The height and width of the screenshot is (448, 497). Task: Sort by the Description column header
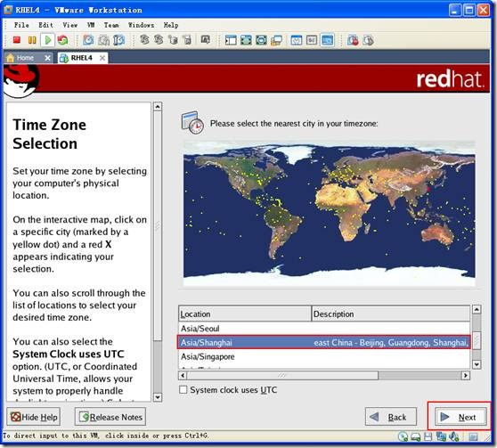click(390, 314)
